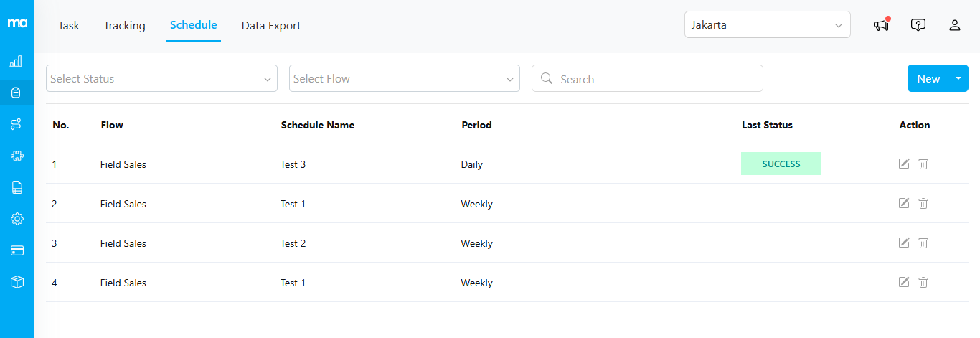This screenshot has width=980, height=338.
Task: Click the box package sidebar icon
Action: pyautogui.click(x=17, y=282)
